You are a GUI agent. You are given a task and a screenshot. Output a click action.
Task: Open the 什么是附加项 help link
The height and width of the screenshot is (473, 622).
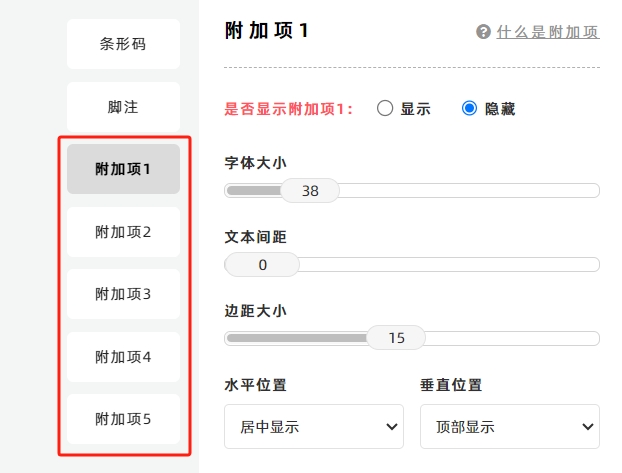pyautogui.click(x=548, y=32)
